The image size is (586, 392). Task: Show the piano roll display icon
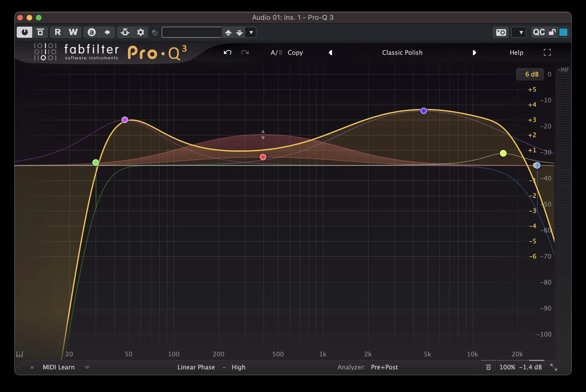(x=20, y=354)
